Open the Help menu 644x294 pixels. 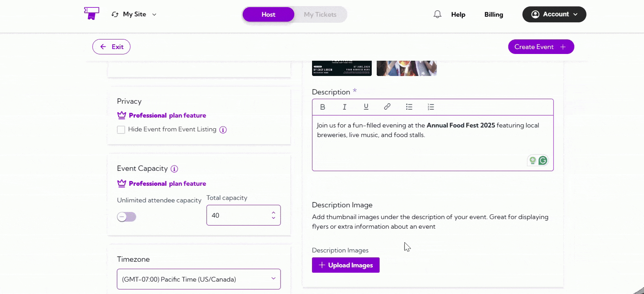pos(458,15)
